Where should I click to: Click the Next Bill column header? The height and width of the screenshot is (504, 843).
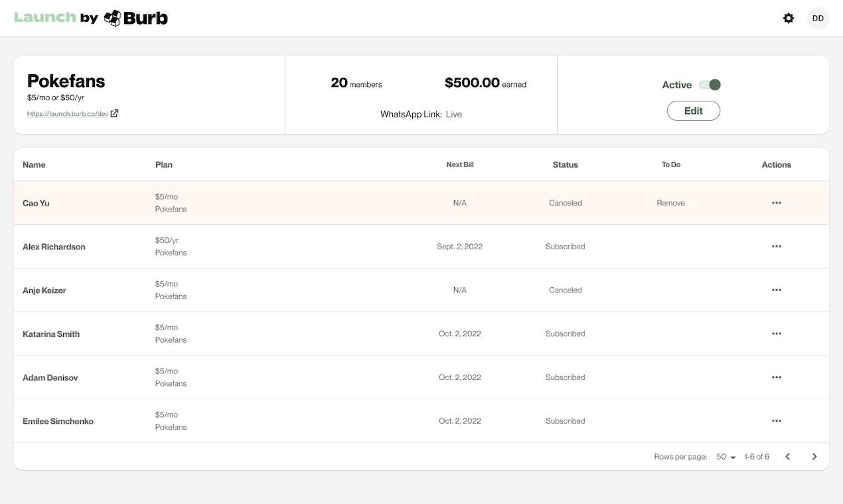tap(460, 164)
